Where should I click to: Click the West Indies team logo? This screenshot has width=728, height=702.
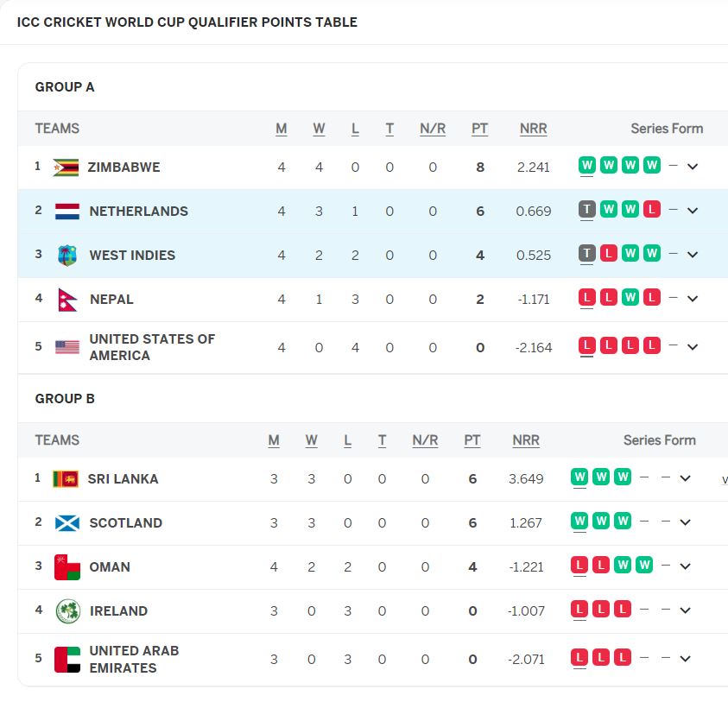tap(67, 256)
